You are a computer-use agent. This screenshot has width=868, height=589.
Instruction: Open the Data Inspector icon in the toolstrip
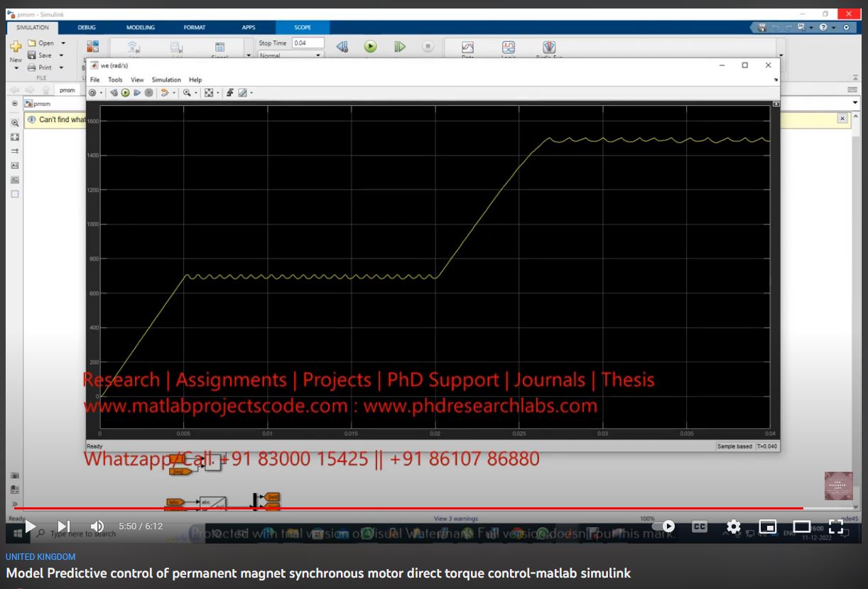pyautogui.click(x=467, y=48)
